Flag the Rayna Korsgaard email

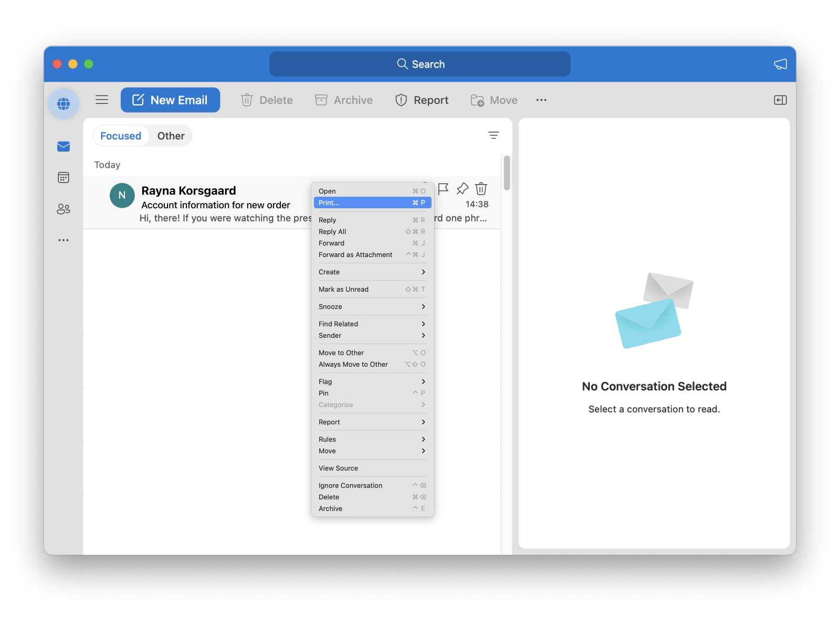click(443, 189)
